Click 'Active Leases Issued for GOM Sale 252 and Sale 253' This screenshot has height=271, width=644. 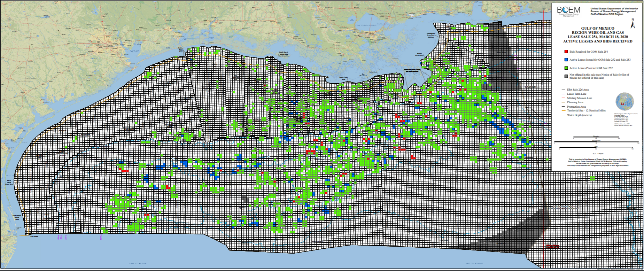pyautogui.click(x=600, y=60)
